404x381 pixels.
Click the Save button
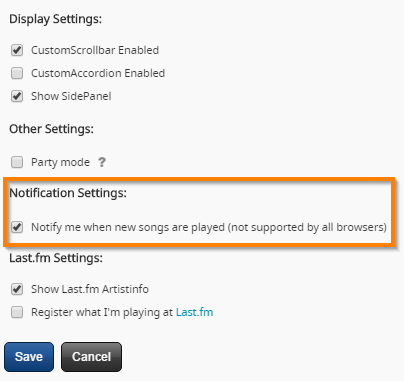pos(29,357)
